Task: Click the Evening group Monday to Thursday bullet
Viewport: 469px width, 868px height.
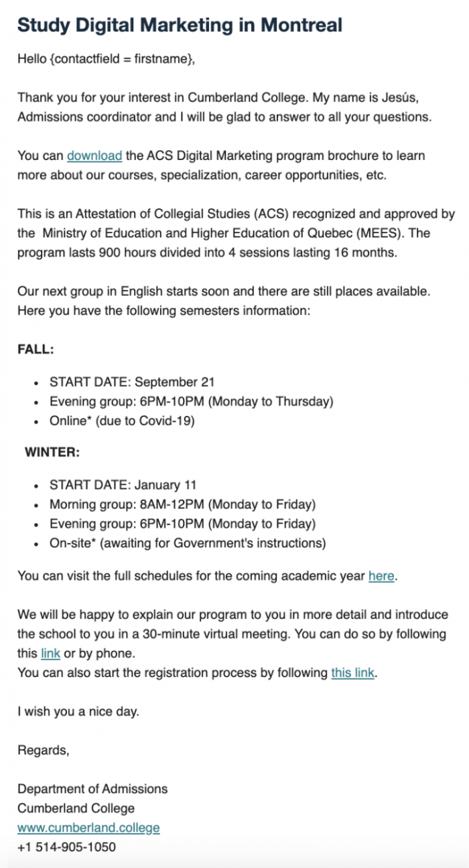Action: click(x=191, y=402)
